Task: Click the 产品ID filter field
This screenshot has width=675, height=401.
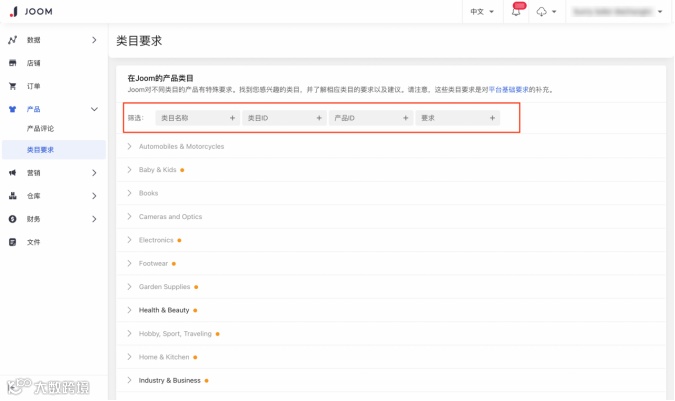Action: point(371,118)
